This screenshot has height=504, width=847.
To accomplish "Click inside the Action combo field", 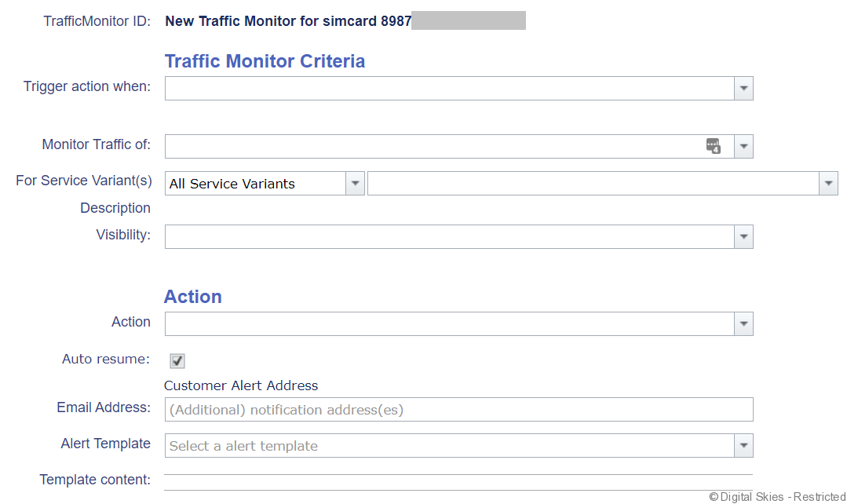I will pyautogui.click(x=449, y=323).
